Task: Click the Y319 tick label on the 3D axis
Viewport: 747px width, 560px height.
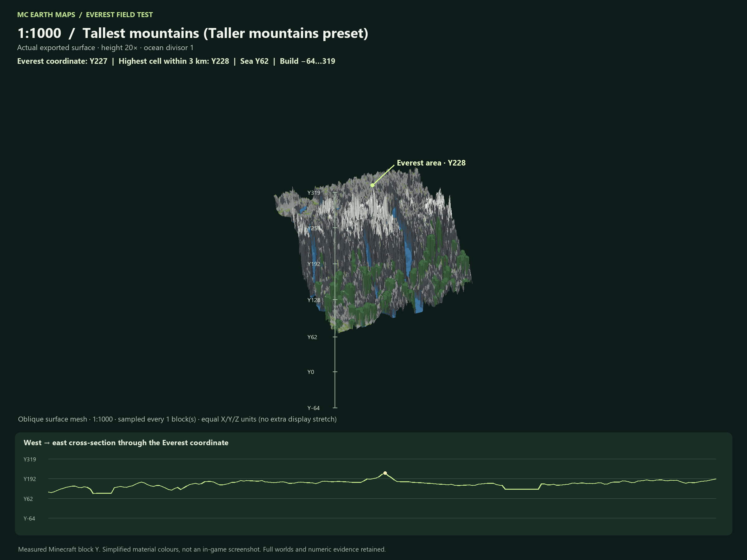Action: pos(314,193)
